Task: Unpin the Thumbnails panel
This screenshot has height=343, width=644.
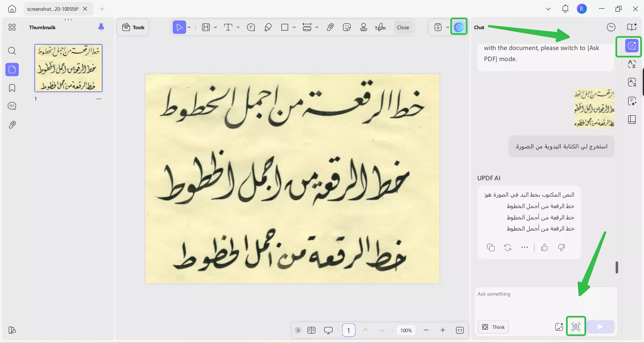Action: [x=101, y=27]
